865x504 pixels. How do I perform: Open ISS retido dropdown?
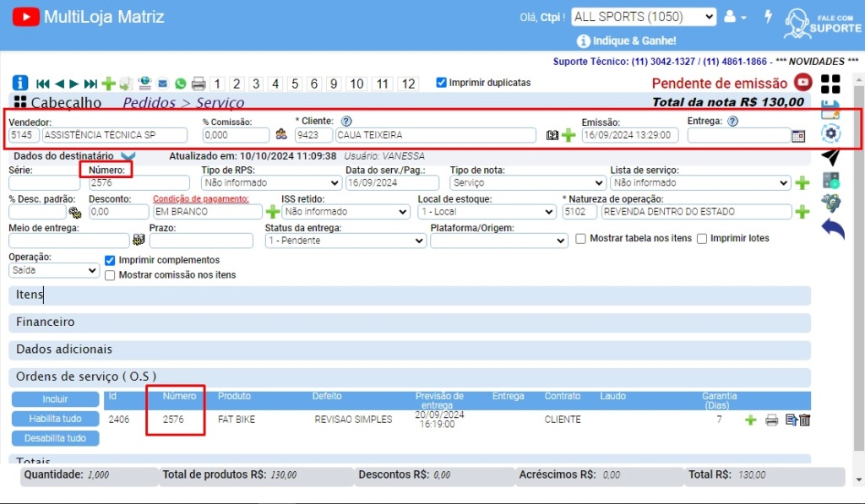345,212
